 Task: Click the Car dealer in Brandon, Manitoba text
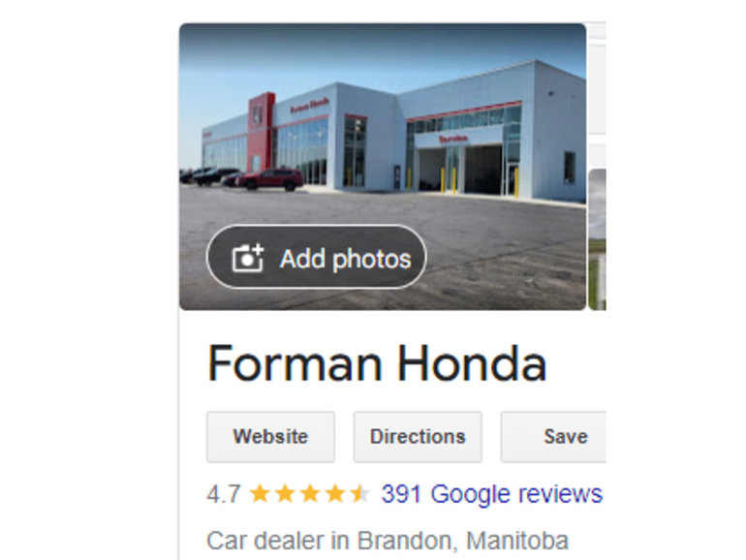(x=388, y=541)
